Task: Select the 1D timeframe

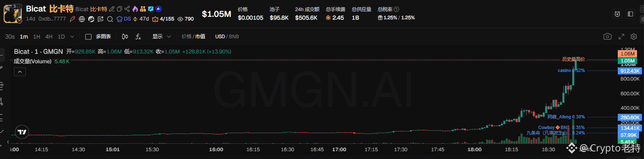Action: point(61,37)
